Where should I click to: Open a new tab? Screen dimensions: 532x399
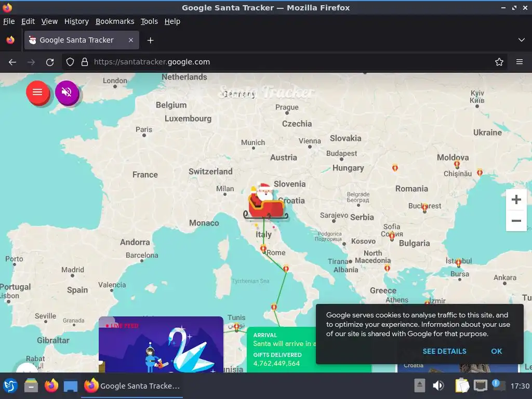(150, 41)
